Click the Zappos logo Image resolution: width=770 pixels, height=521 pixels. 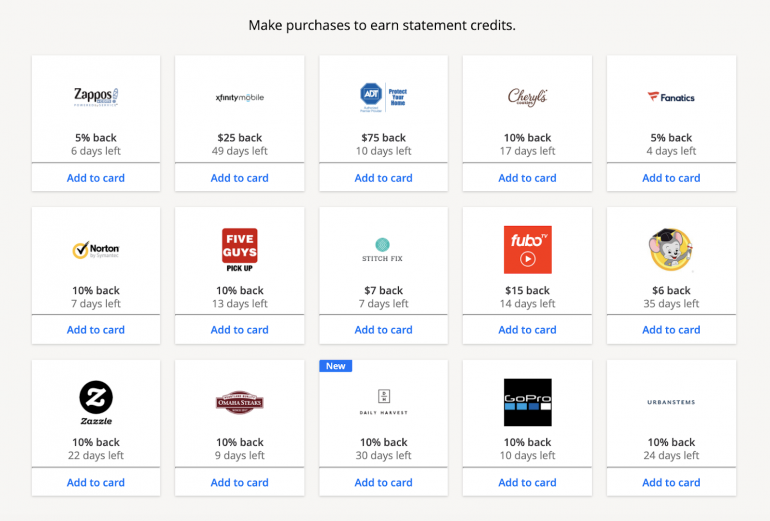pos(96,97)
